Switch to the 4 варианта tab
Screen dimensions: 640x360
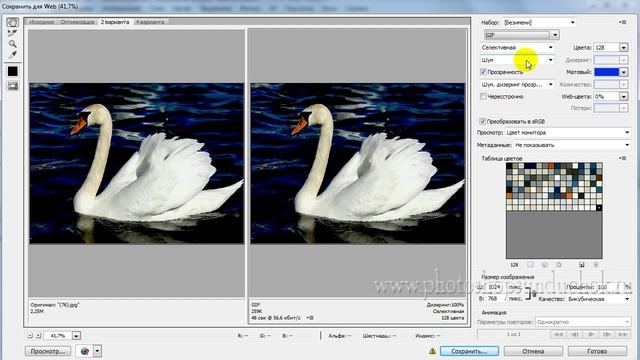(x=150, y=22)
